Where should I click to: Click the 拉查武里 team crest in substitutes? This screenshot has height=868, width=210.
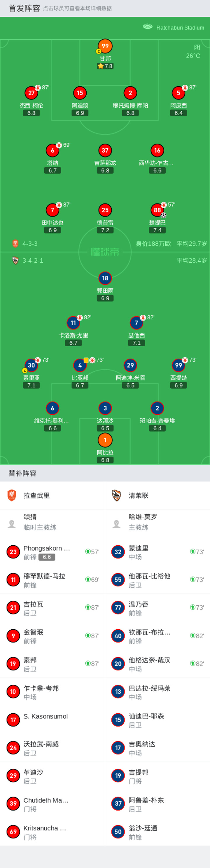(12, 495)
